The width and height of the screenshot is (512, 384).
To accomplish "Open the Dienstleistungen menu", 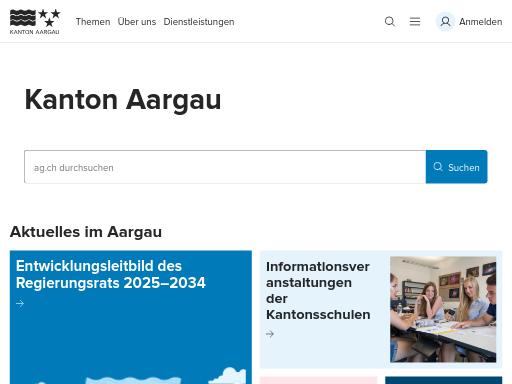I will (199, 22).
